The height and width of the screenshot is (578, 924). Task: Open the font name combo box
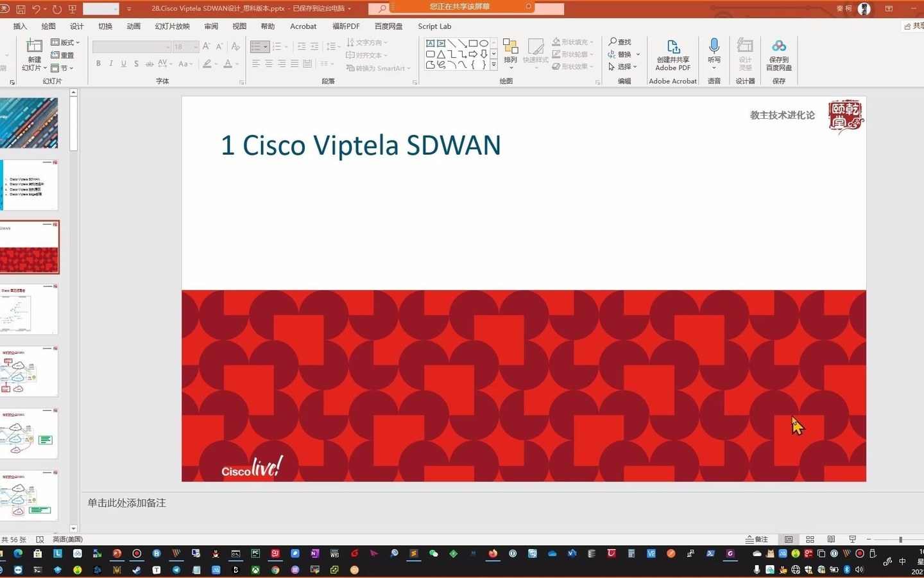click(132, 47)
